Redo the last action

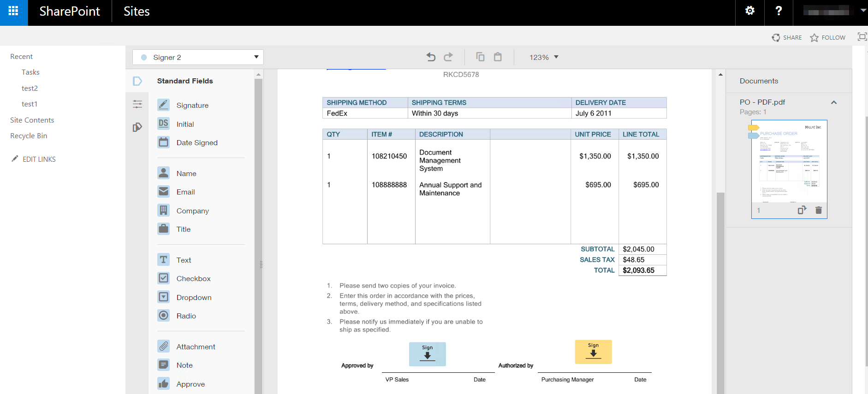click(x=448, y=57)
